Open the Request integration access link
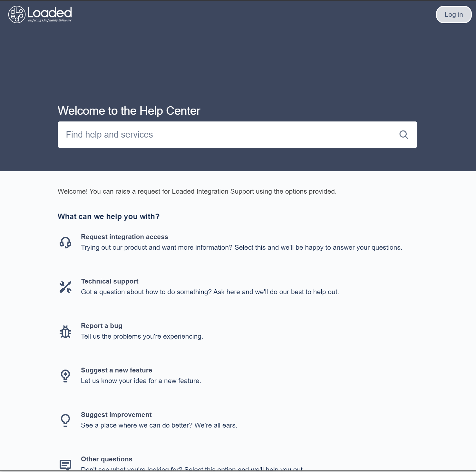This screenshot has width=476, height=472. [x=124, y=237]
